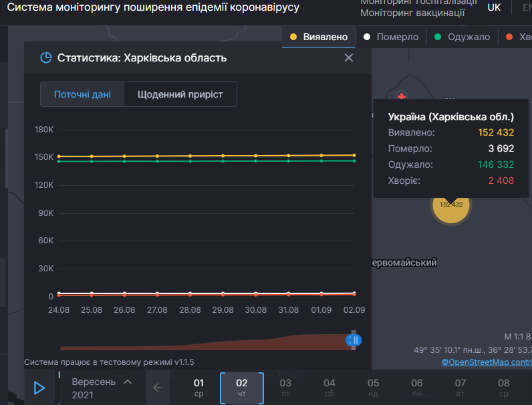
Task: Close the Харківська область statistics panel
Action: (349, 57)
